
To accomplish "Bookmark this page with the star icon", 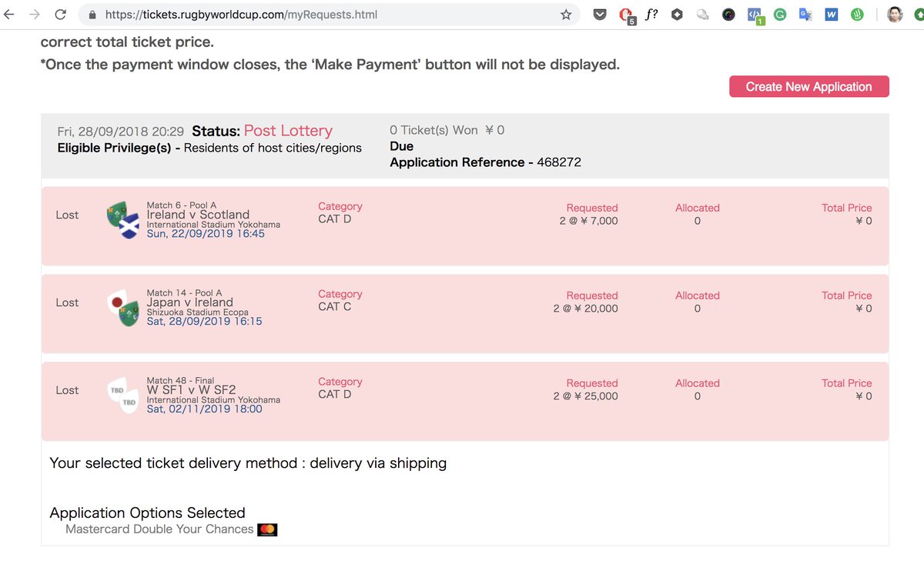I will [566, 15].
